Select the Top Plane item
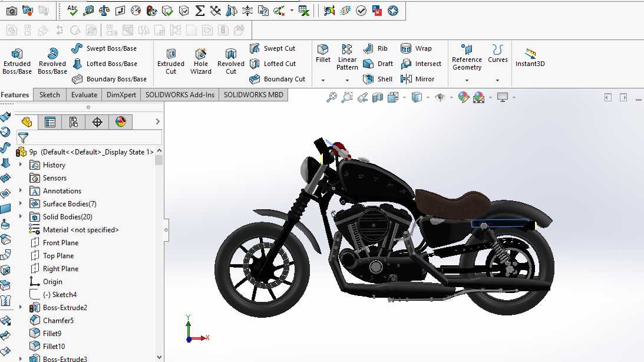The width and height of the screenshot is (644, 362). point(52,255)
